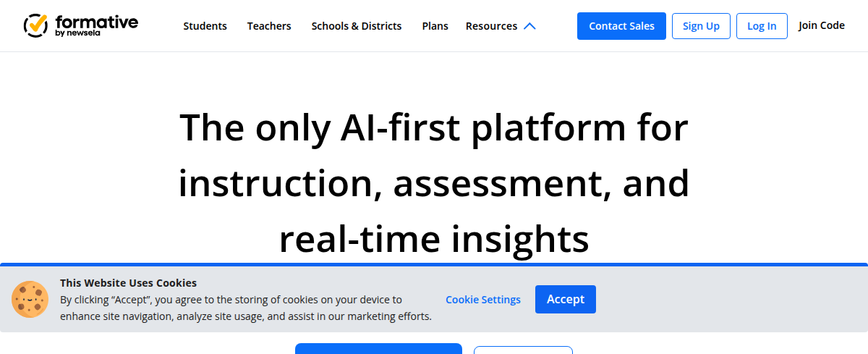Accept the website cookies
This screenshot has width=868, height=354.
(x=565, y=300)
